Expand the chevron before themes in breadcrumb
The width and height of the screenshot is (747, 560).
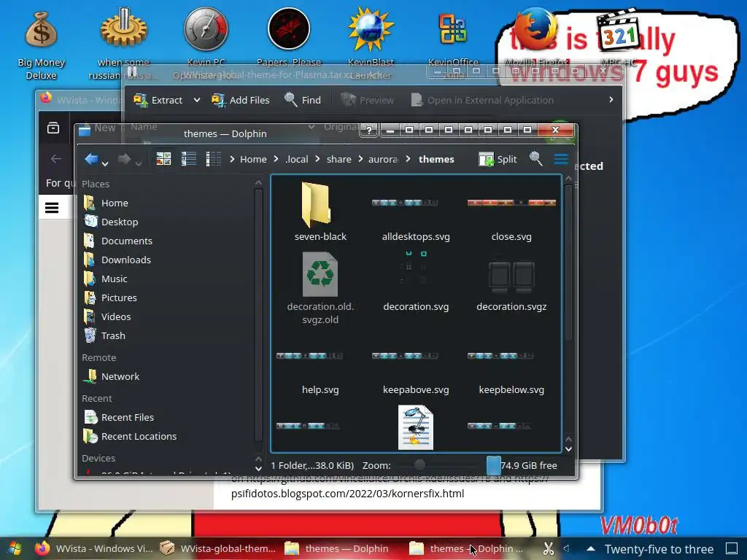point(408,159)
